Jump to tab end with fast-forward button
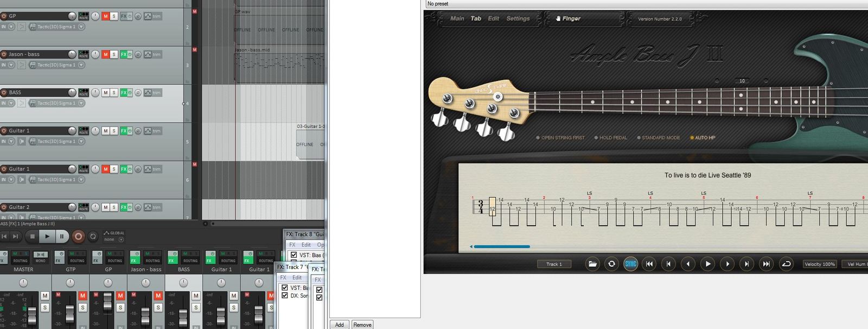This screenshot has height=329, width=868. point(766,264)
